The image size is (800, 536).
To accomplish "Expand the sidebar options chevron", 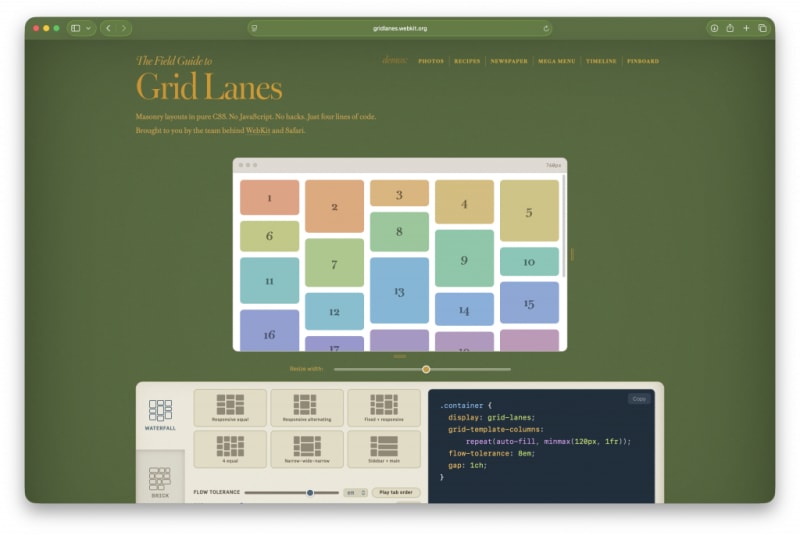I will (x=88, y=28).
